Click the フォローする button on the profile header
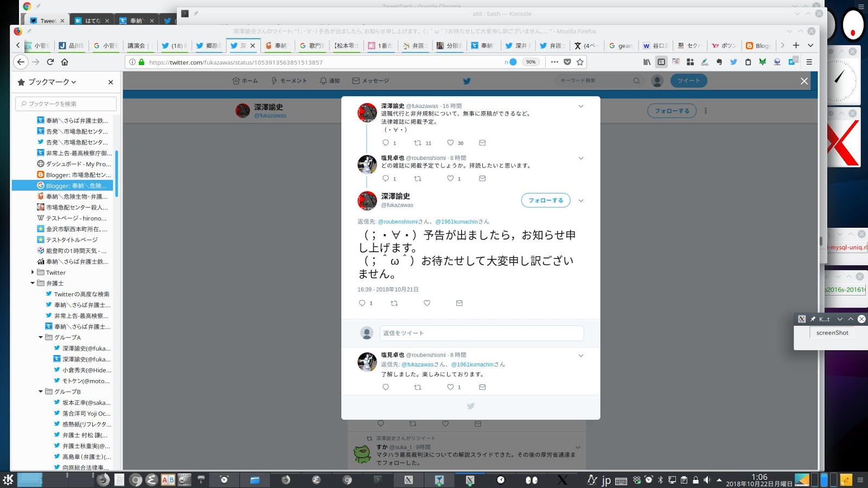Screen dimensions: 868x488 [x=672, y=111]
